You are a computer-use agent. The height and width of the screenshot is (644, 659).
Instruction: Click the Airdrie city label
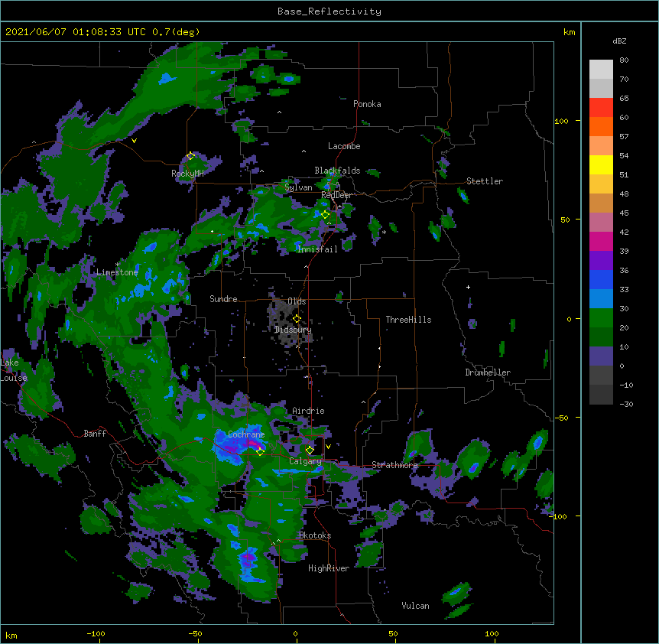click(309, 411)
